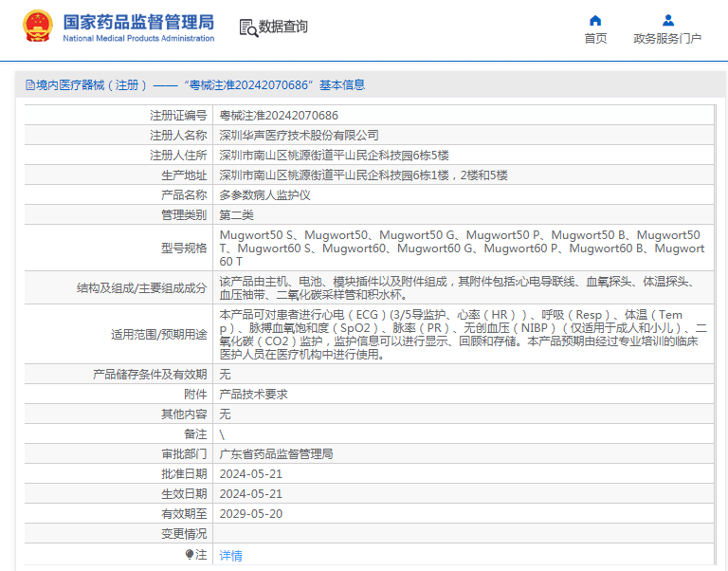Click the 有效期至 row label
The height and width of the screenshot is (571, 728).
[184, 514]
